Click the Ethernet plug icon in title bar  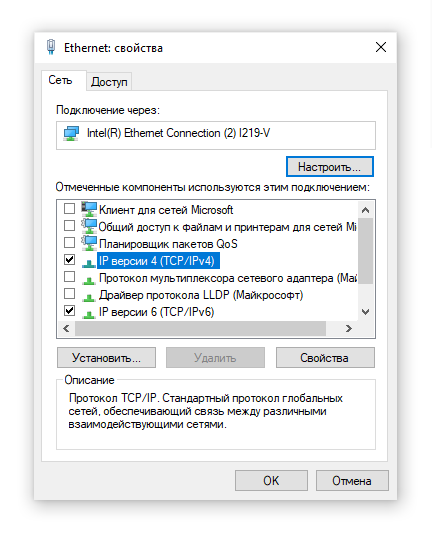click(51, 47)
